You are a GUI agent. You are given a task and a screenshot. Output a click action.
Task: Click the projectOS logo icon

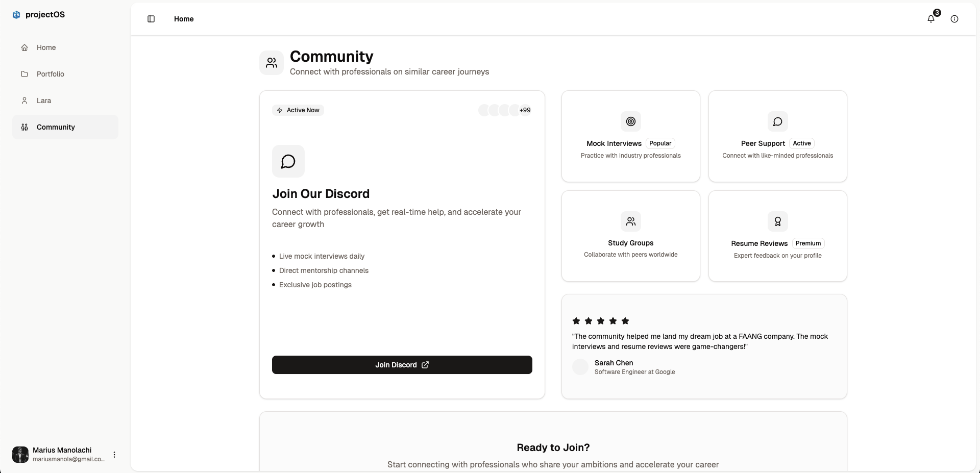coord(16,15)
